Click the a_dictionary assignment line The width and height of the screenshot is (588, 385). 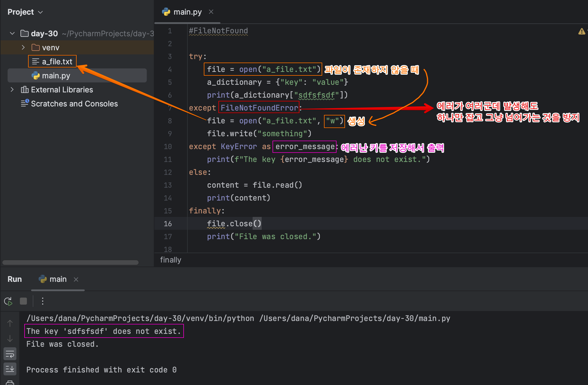click(x=277, y=82)
